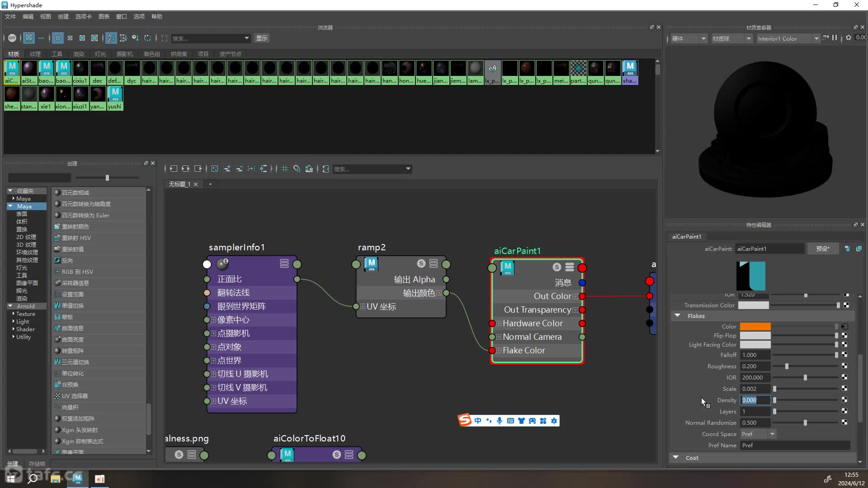Viewport: 868px width, 488px height.
Task: Open the 编辑 menu
Action: click(x=28, y=17)
